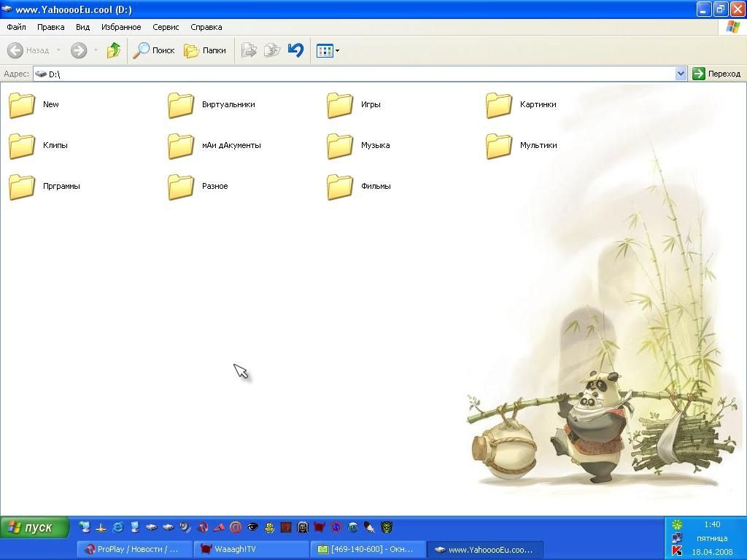Select the Музыка folder icon
This screenshot has width=747, height=560.
point(340,146)
